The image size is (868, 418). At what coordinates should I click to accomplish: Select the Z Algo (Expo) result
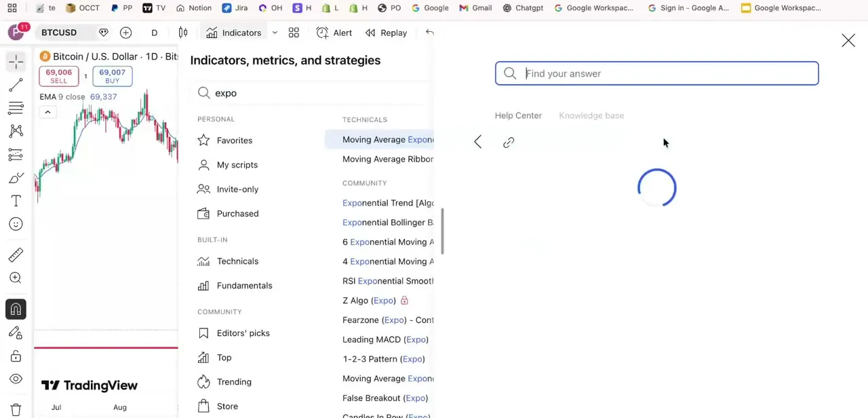pyautogui.click(x=369, y=301)
